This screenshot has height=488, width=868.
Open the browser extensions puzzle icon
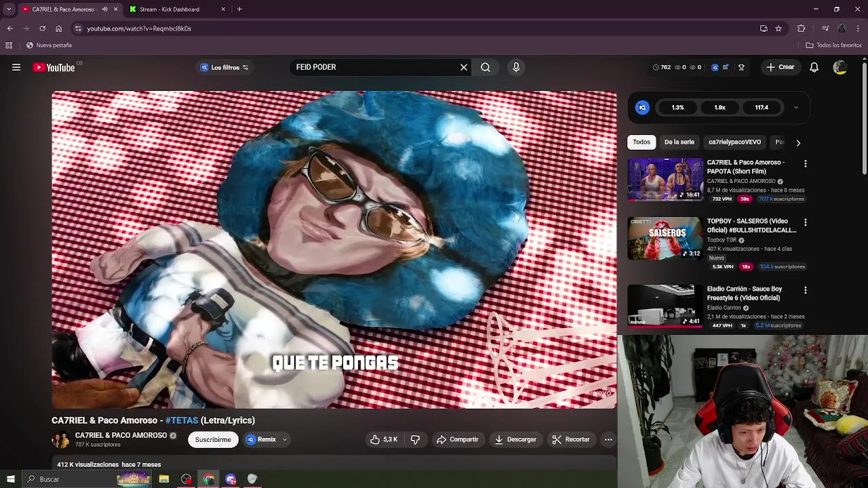[801, 28]
